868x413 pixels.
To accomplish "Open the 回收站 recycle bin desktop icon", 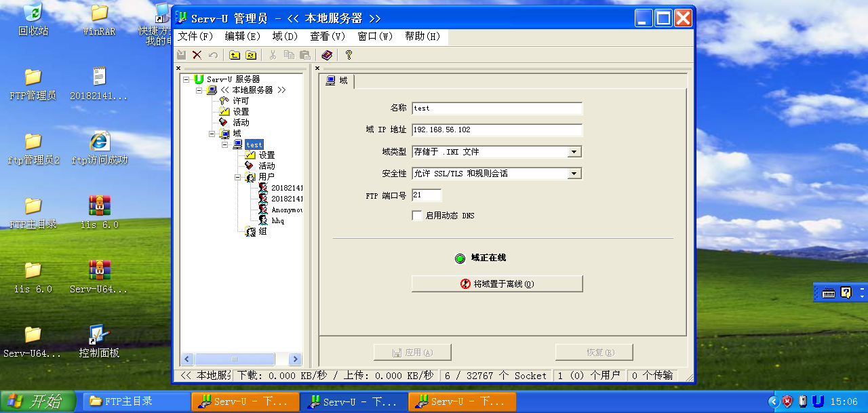I will pos(33,19).
